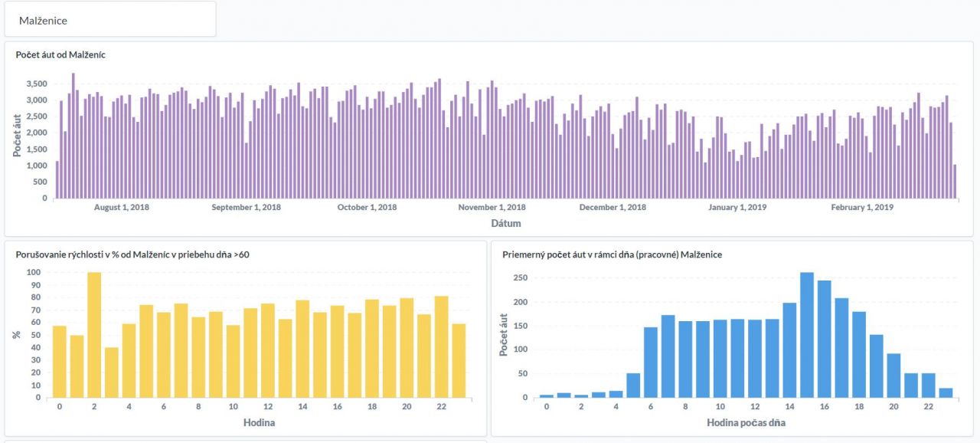The height and width of the screenshot is (443, 980).
Task: Click the 'Dátum' x-axis title
Action: coord(505,224)
